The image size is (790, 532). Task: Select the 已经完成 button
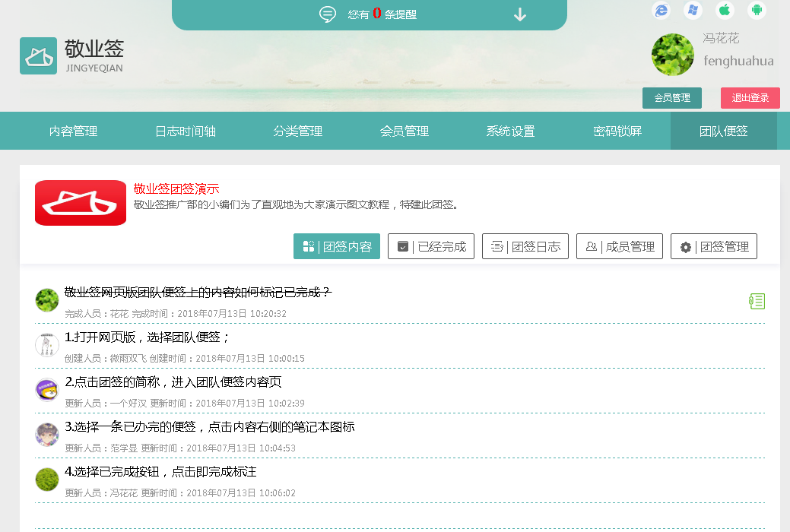(x=431, y=246)
